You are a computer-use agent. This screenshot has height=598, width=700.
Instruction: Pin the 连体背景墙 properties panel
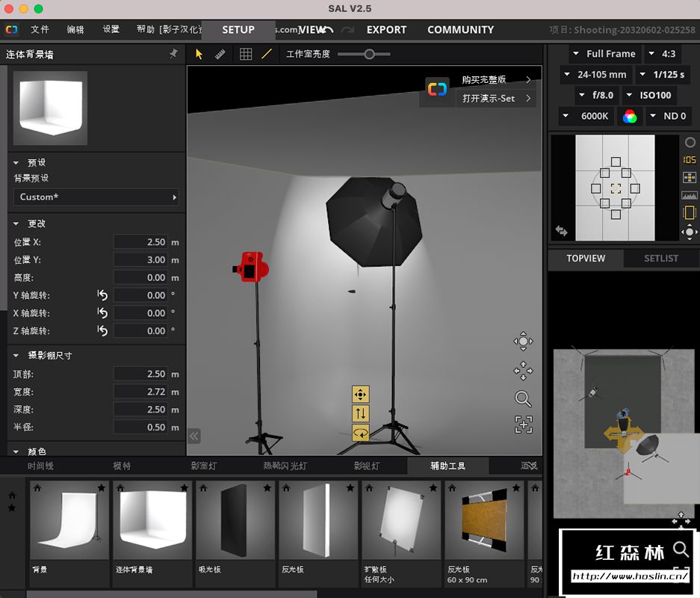tap(174, 54)
